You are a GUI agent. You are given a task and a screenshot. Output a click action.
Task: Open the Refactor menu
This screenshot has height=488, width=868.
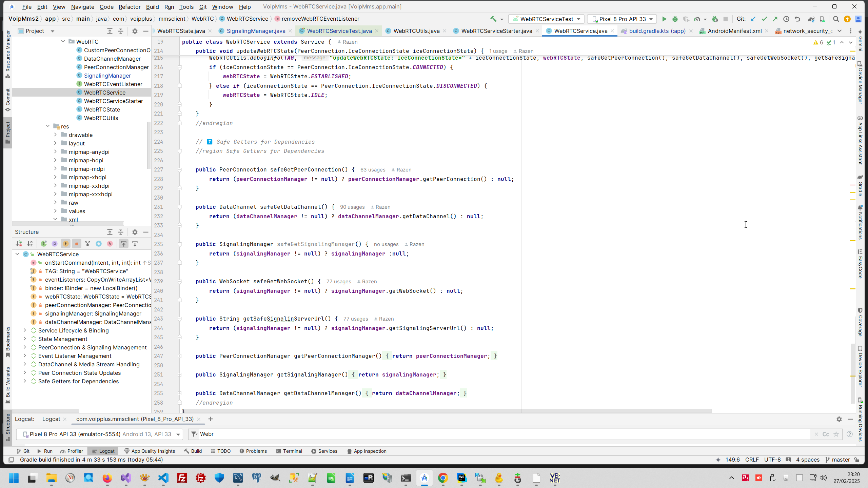pyautogui.click(x=129, y=7)
